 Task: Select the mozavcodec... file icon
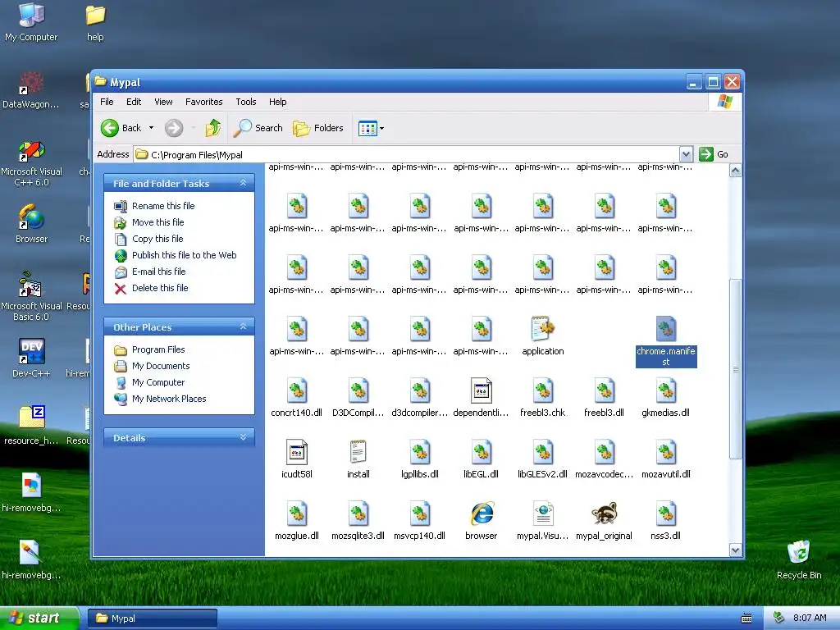pos(605,453)
